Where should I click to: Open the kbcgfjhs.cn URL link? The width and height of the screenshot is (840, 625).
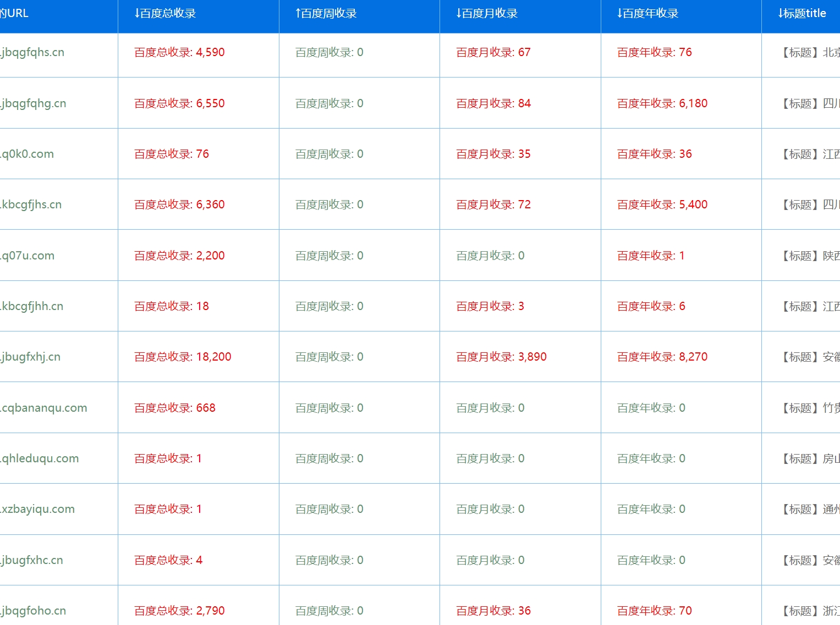pos(31,204)
